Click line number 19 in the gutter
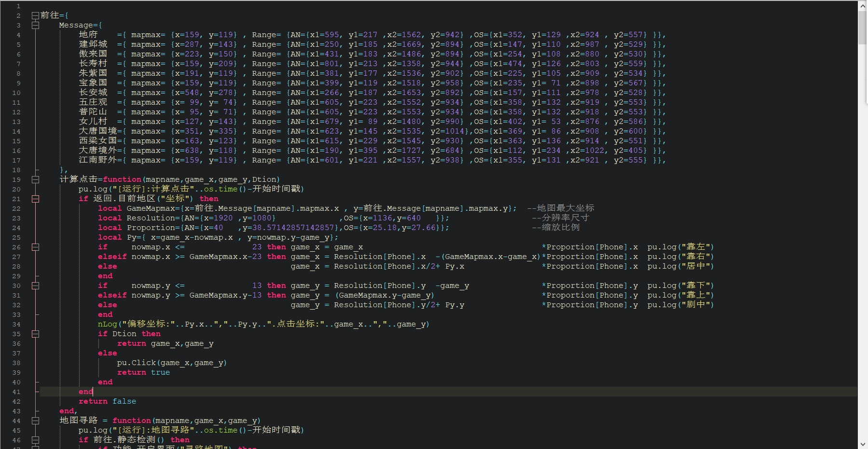The height and width of the screenshot is (449, 868). tap(16, 179)
